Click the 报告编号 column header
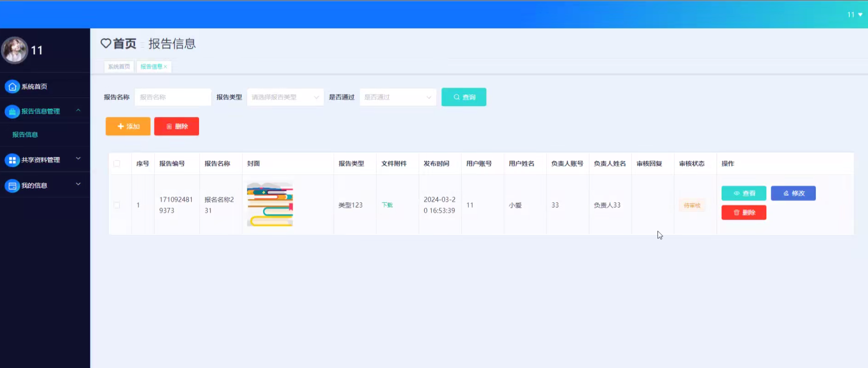 coord(172,163)
